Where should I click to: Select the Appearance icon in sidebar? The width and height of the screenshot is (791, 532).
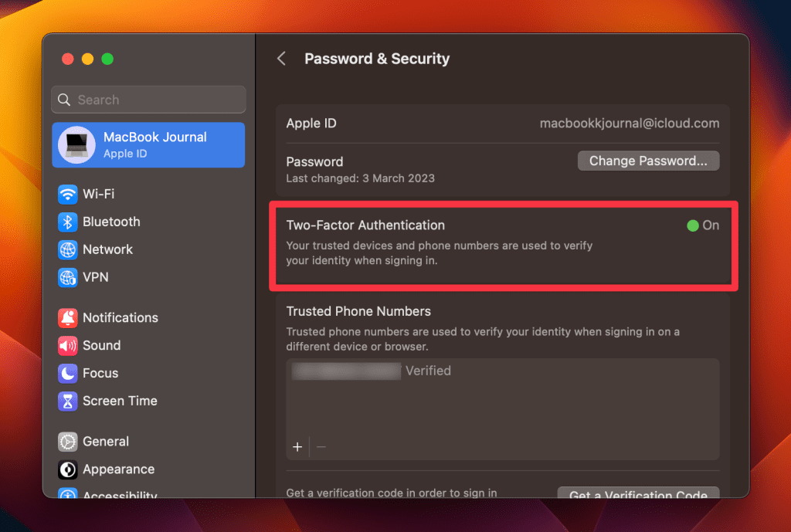pos(68,469)
